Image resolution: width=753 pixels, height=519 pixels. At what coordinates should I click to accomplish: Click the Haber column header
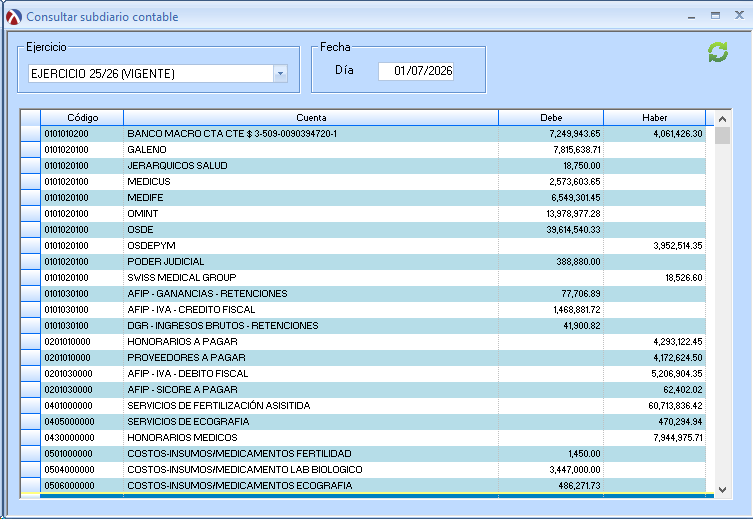[x=655, y=118]
